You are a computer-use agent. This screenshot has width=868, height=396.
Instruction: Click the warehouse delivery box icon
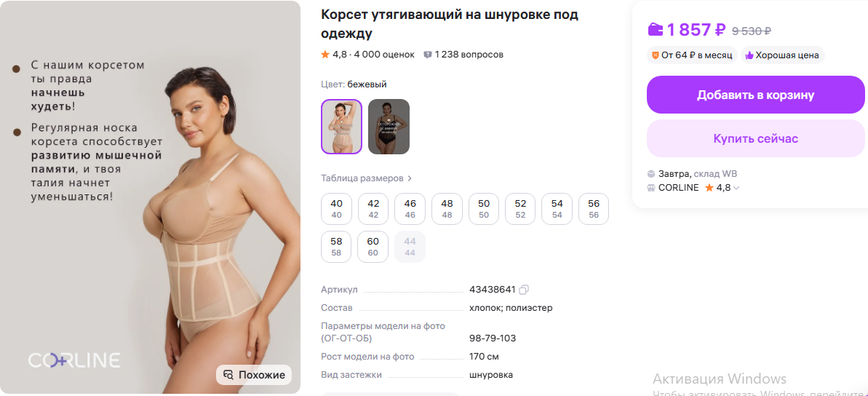(x=652, y=174)
